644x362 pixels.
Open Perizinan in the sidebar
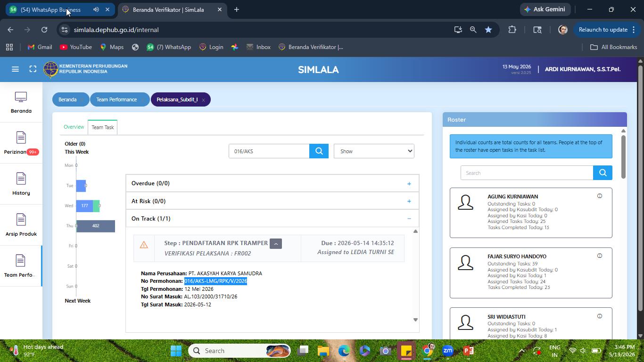[x=21, y=143]
